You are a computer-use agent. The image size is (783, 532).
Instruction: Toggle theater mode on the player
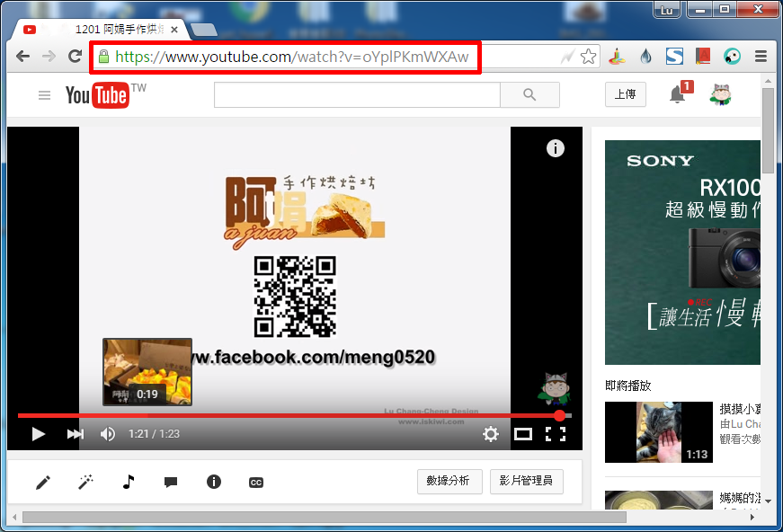click(523, 433)
